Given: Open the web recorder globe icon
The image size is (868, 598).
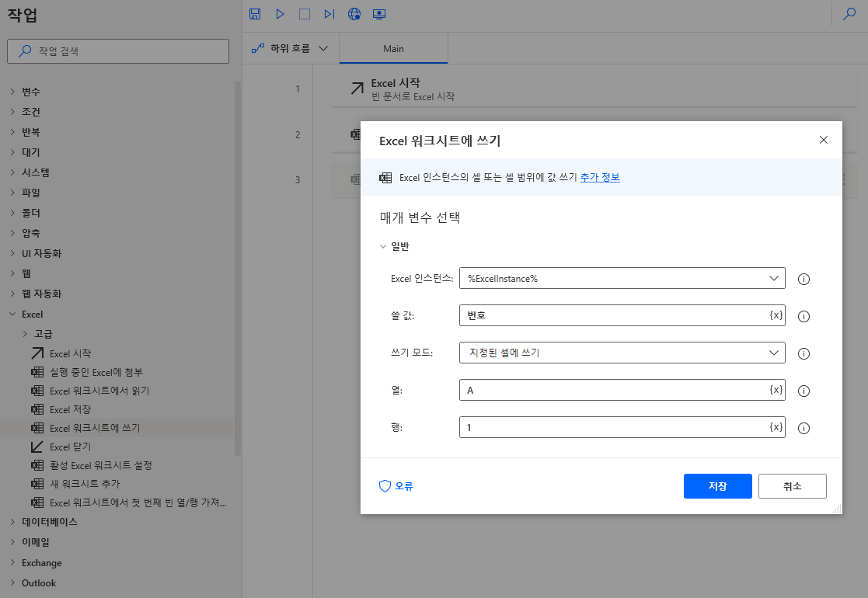Looking at the screenshot, I should pyautogui.click(x=354, y=14).
